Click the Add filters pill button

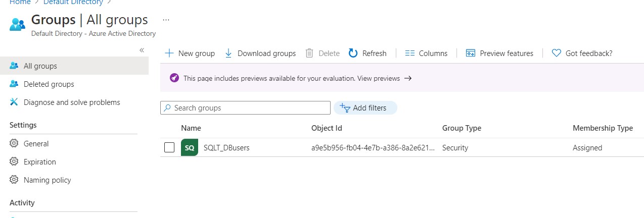pos(365,107)
